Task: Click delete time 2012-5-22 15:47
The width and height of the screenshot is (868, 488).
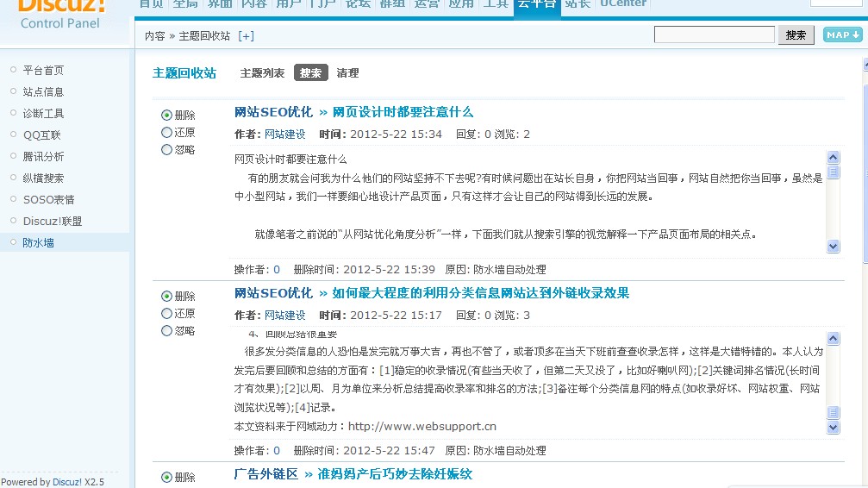Action: pyautogui.click(x=389, y=451)
